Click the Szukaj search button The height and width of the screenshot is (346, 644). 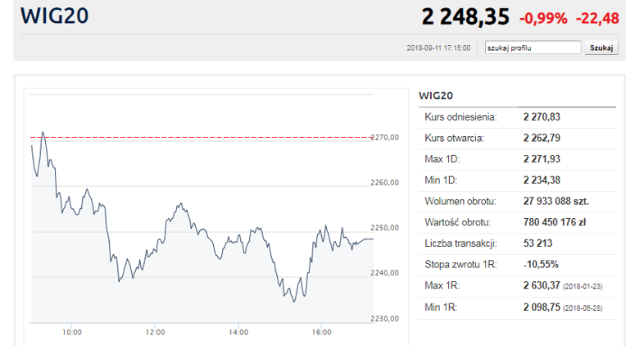pyautogui.click(x=601, y=48)
